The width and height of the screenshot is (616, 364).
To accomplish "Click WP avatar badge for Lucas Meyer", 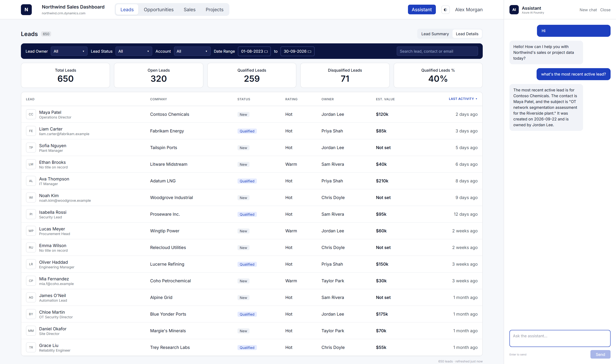I will pyautogui.click(x=31, y=231).
